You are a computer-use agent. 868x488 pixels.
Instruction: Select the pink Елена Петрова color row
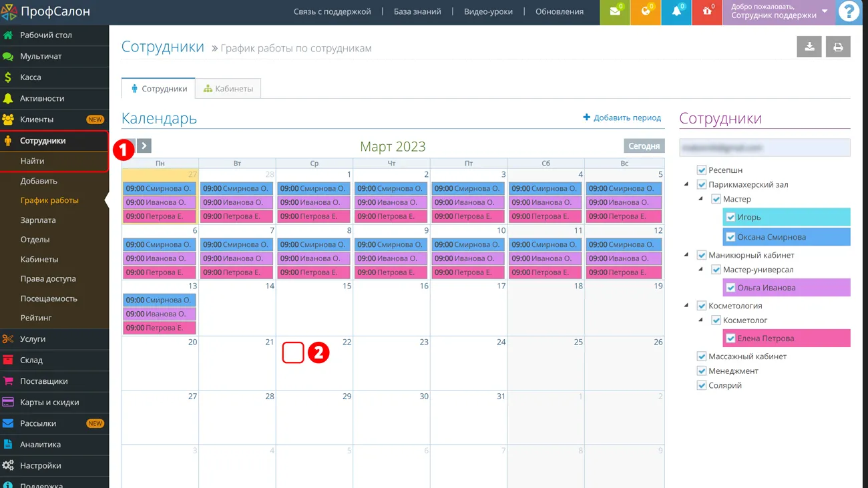(x=786, y=338)
